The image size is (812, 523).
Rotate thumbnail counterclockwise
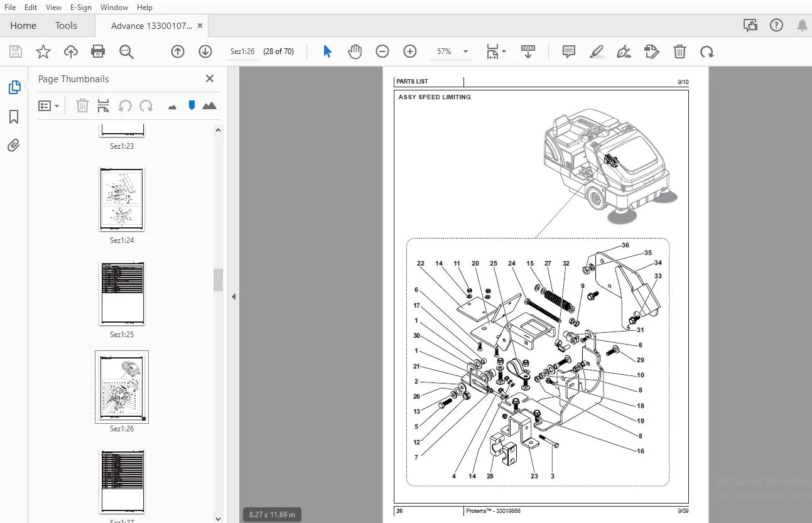125,105
